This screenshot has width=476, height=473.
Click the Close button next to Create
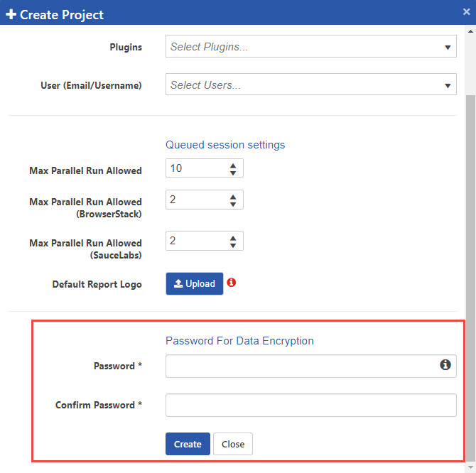pos(232,444)
